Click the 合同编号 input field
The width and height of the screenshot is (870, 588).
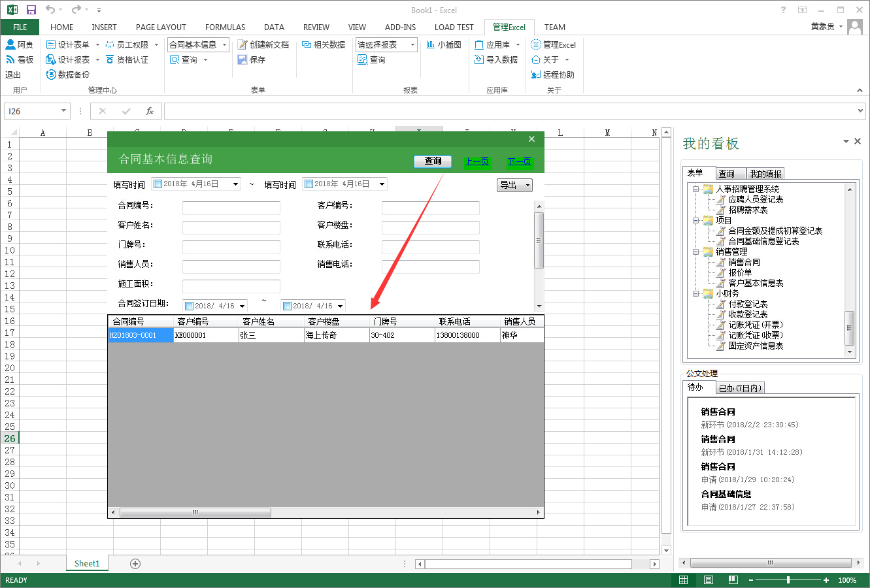point(231,208)
